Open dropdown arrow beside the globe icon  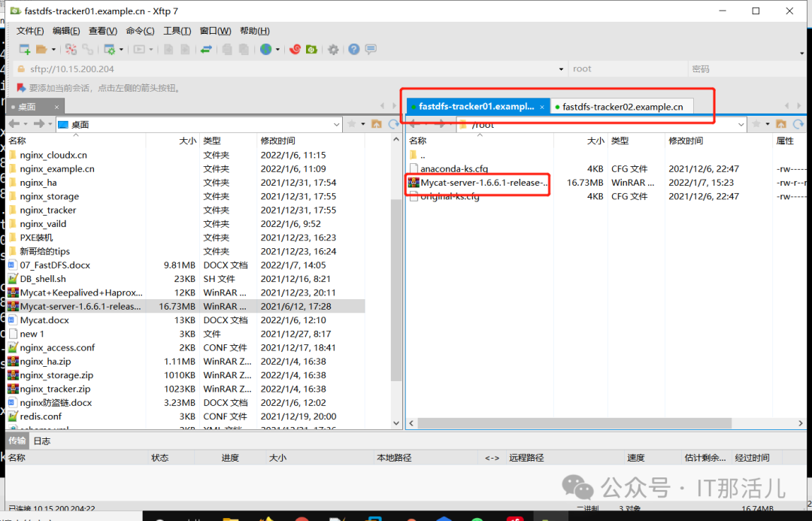(277, 50)
